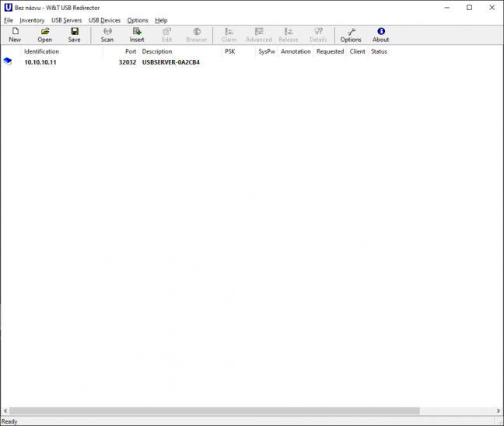Open the Help menu
Image resolution: width=504 pixels, height=426 pixels.
161,20
